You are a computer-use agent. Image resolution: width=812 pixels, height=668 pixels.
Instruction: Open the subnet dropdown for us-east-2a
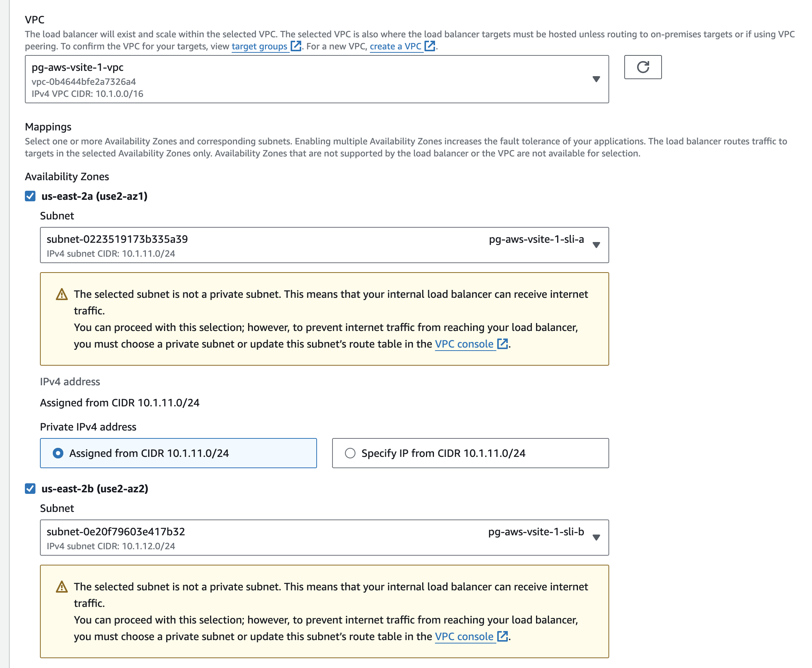click(596, 245)
